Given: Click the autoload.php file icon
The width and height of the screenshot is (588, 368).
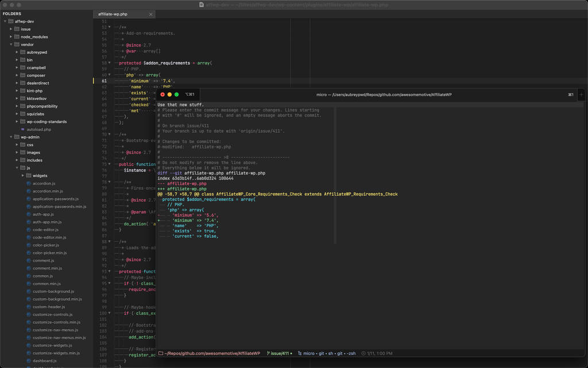Looking at the screenshot, I should (23, 129).
